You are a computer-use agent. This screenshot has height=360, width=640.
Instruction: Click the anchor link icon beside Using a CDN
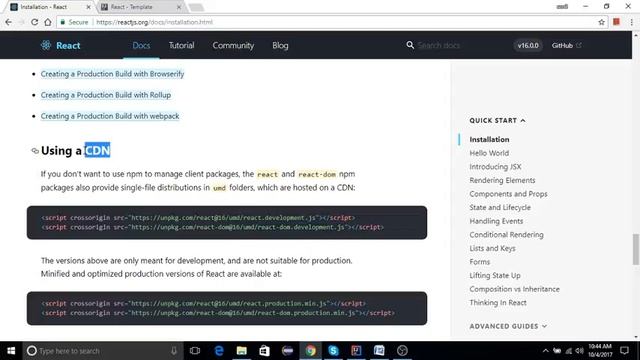(x=35, y=151)
